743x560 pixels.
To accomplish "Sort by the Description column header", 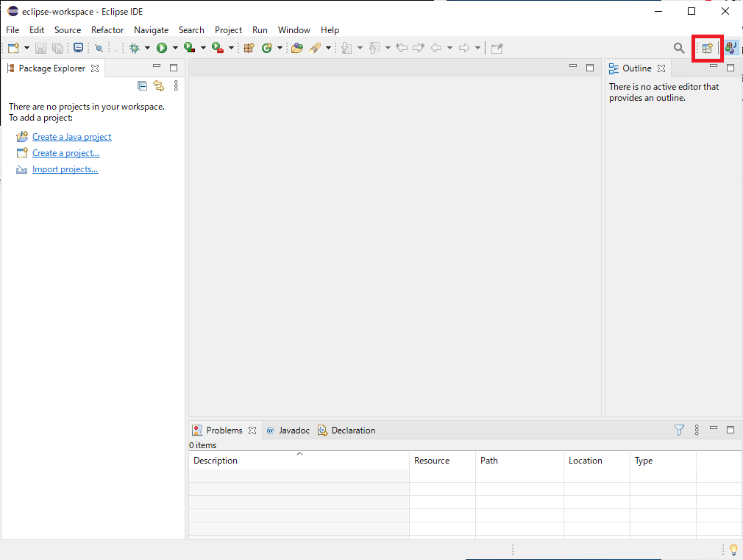I will 299,461.
